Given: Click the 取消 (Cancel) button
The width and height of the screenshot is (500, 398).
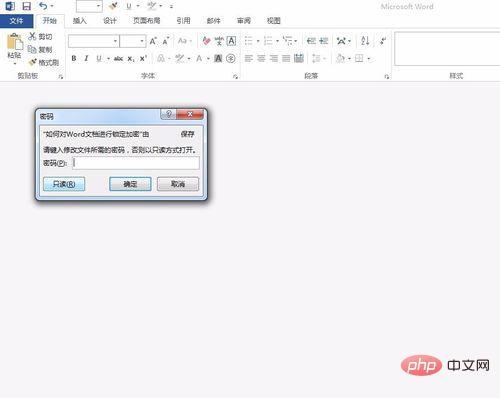Looking at the screenshot, I should 178,184.
